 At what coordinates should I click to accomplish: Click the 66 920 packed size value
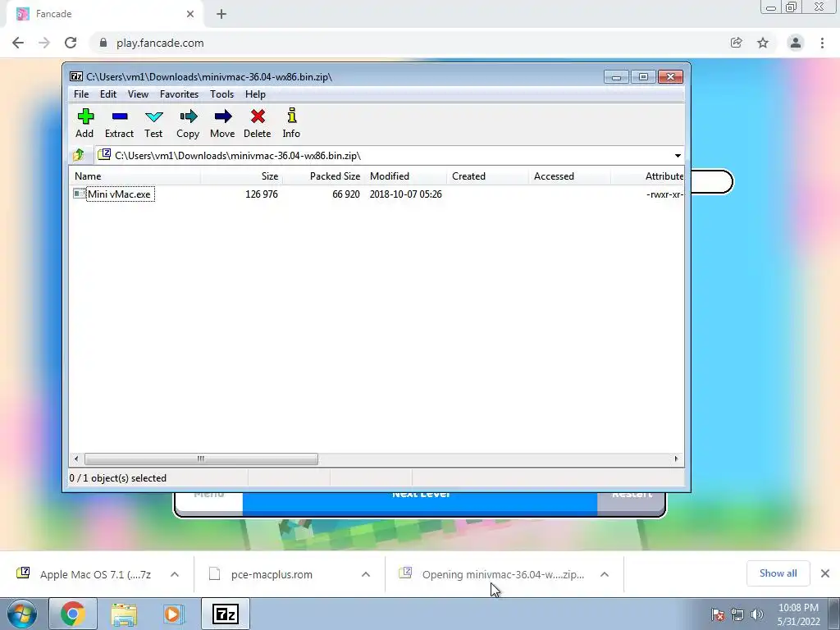point(345,194)
